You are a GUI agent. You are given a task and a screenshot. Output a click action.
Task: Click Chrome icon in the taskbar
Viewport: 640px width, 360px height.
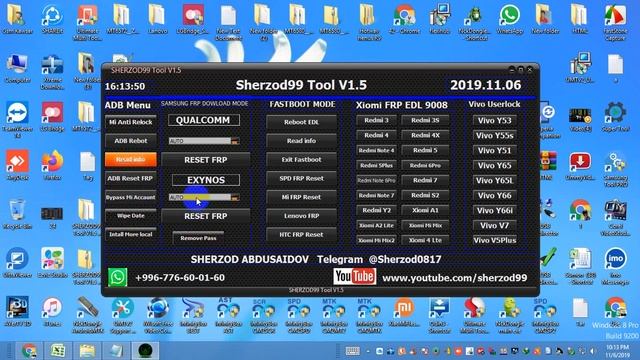[x=29, y=351]
